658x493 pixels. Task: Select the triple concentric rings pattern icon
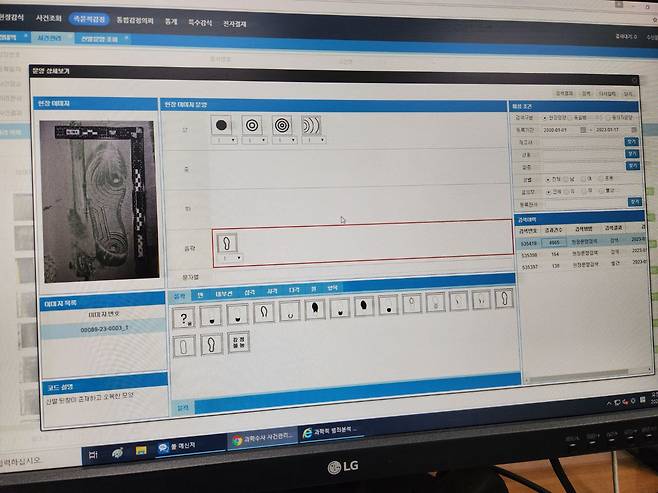[282, 126]
